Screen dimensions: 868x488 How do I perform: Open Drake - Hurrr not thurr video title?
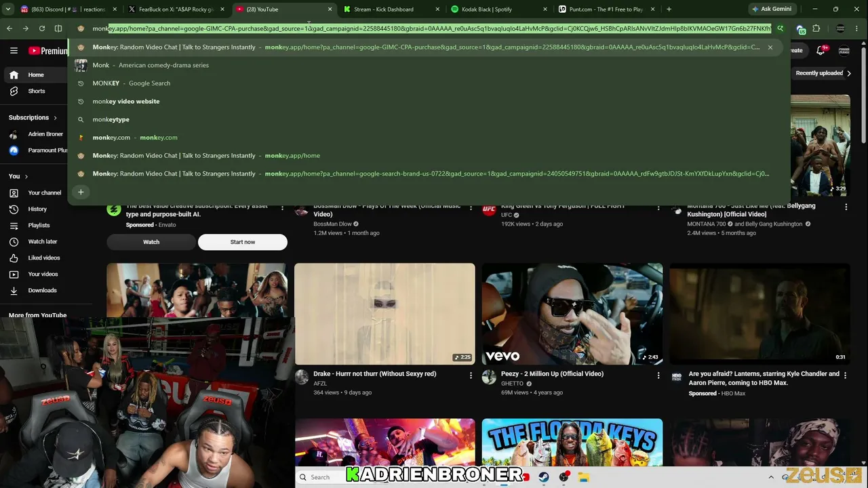pyautogui.click(x=374, y=374)
